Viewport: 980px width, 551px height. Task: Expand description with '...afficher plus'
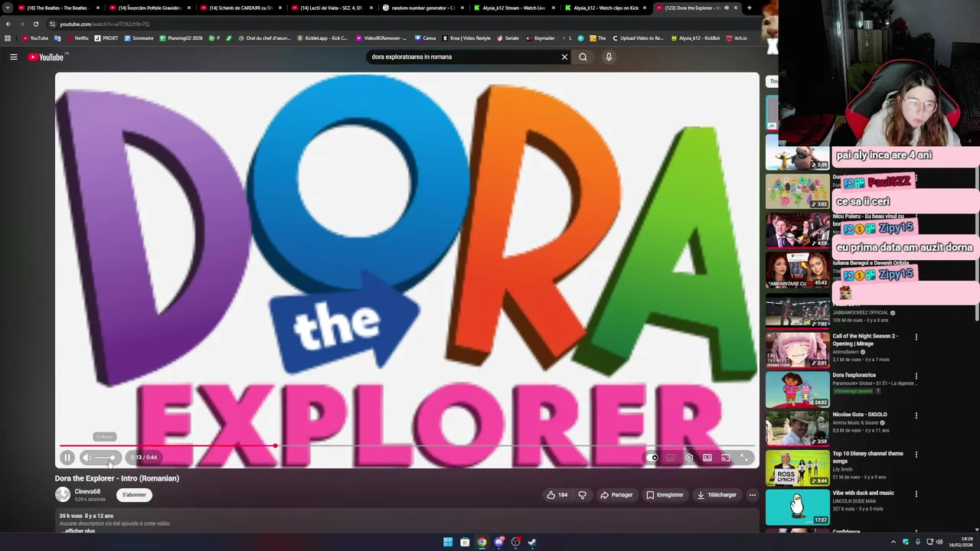(x=78, y=531)
